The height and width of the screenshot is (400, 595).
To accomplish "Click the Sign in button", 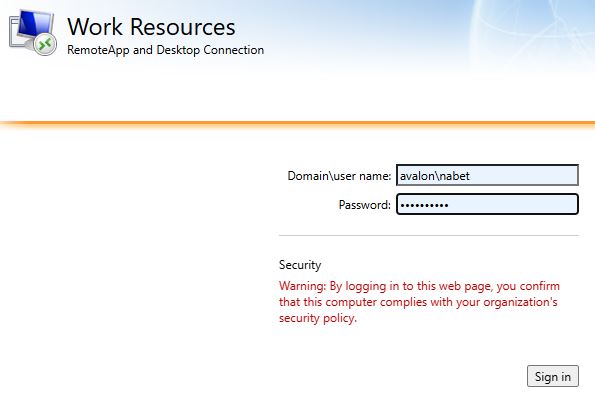I will tap(552, 376).
